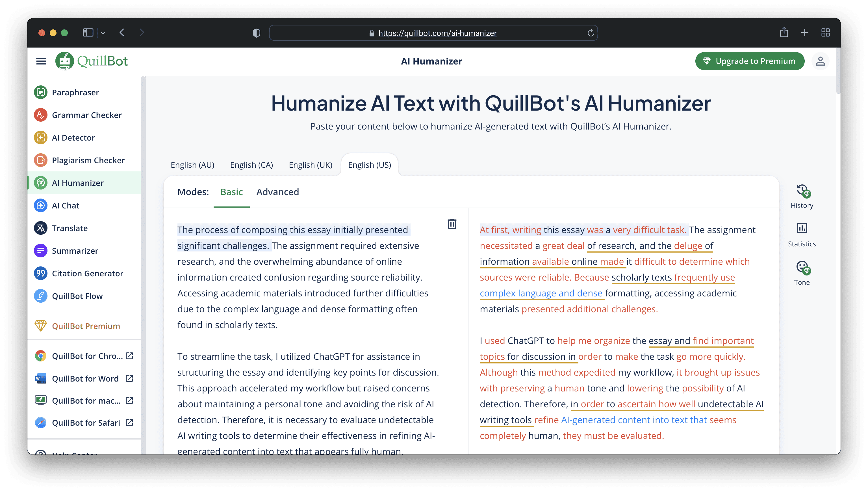
Task: Open the Statistics panel icon
Action: click(802, 228)
